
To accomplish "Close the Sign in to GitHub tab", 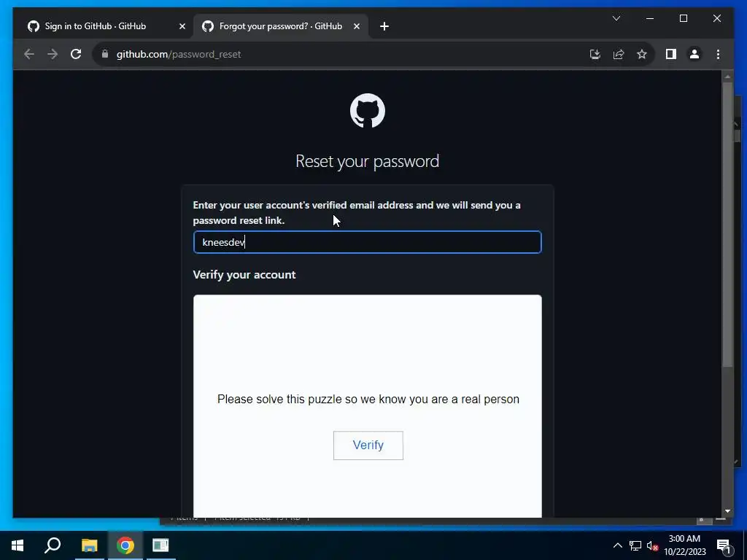I will [x=182, y=26].
